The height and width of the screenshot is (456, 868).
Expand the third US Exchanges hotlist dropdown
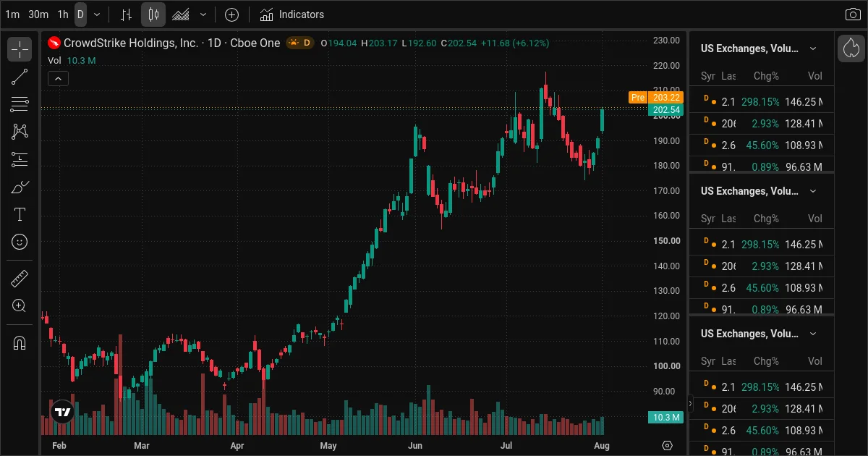(813, 334)
